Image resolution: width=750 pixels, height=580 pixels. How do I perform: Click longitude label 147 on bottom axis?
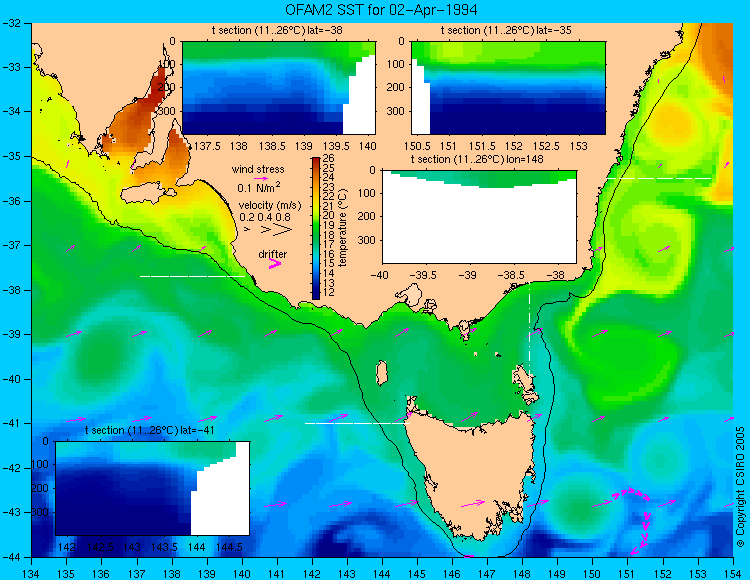pyautogui.click(x=487, y=573)
